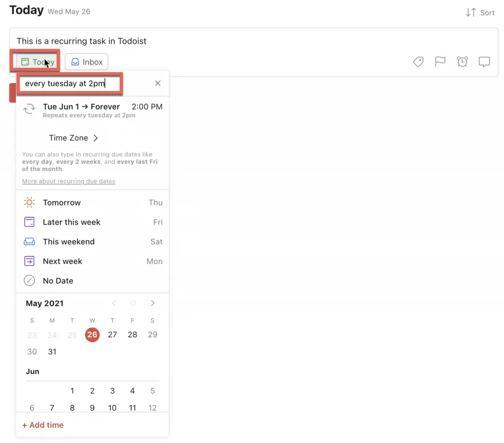Viewport: 504px width, 443px height.
Task: Click the Mon label next to Next week
Action: pos(154,261)
